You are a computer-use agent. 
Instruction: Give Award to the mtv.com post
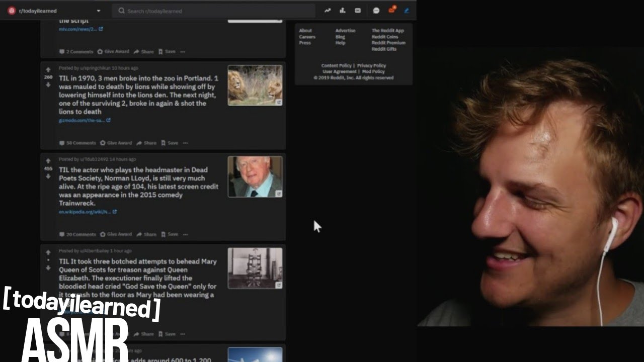(x=113, y=51)
